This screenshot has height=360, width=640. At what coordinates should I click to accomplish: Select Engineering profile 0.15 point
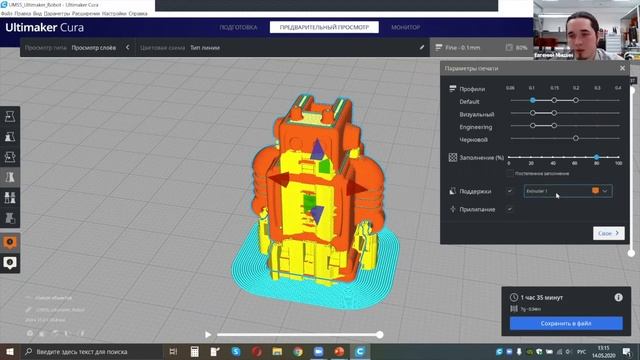click(554, 126)
